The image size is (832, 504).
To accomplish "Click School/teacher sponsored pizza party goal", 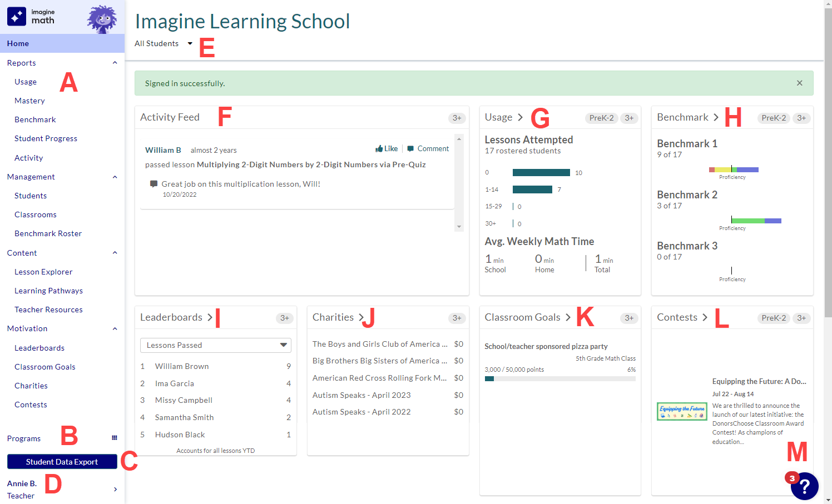I will pos(546,346).
